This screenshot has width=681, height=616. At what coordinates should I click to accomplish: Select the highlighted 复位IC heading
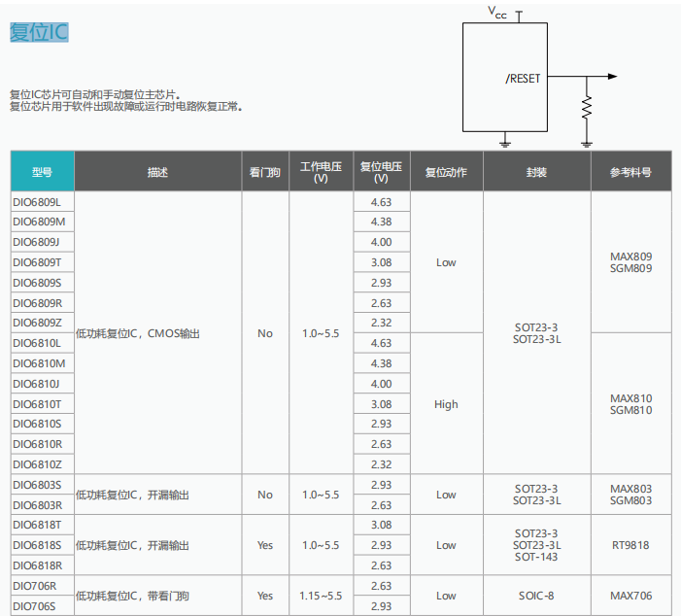pyautogui.click(x=39, y=31)
